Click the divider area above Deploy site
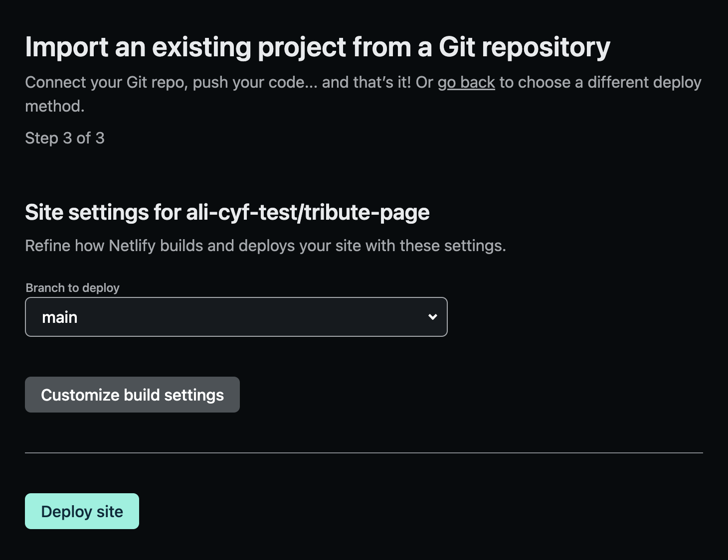 click(364, 452)
